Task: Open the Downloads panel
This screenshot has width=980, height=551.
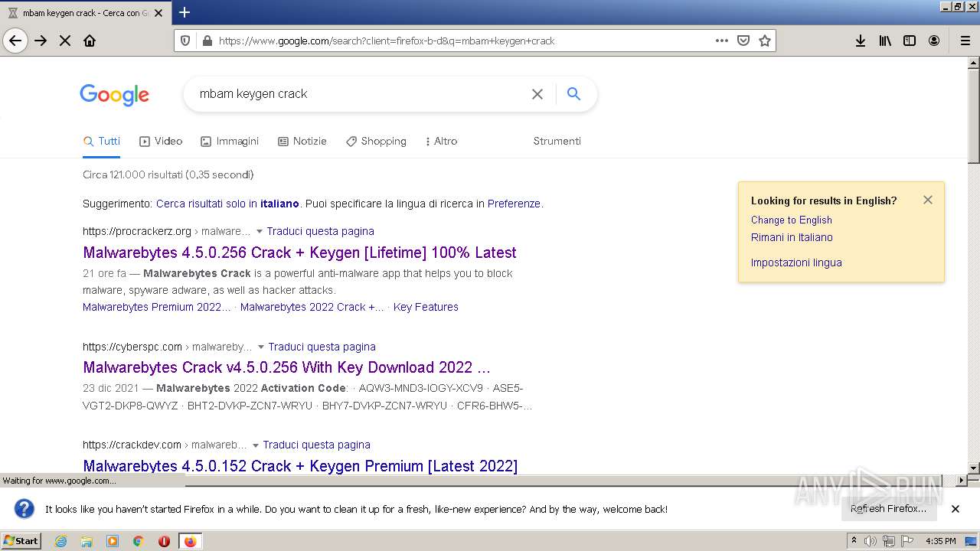Action: click(861, 41)
